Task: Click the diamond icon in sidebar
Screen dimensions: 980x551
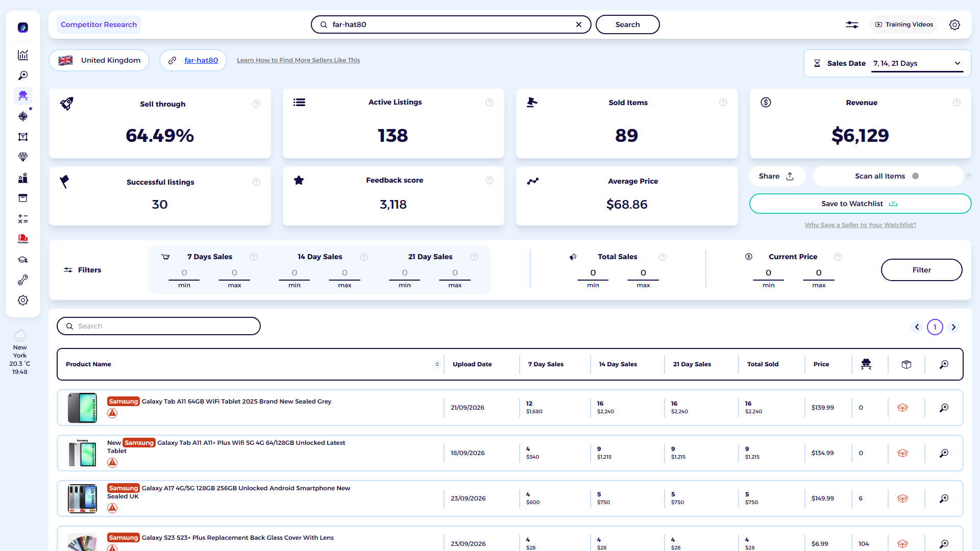Action: click(x=23, y=157)
